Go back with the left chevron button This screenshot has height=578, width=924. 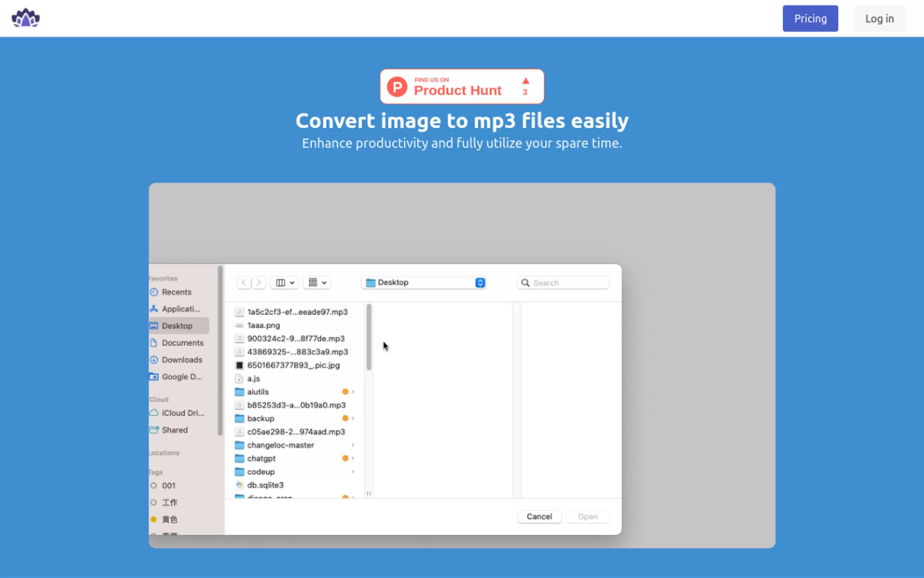244,282
